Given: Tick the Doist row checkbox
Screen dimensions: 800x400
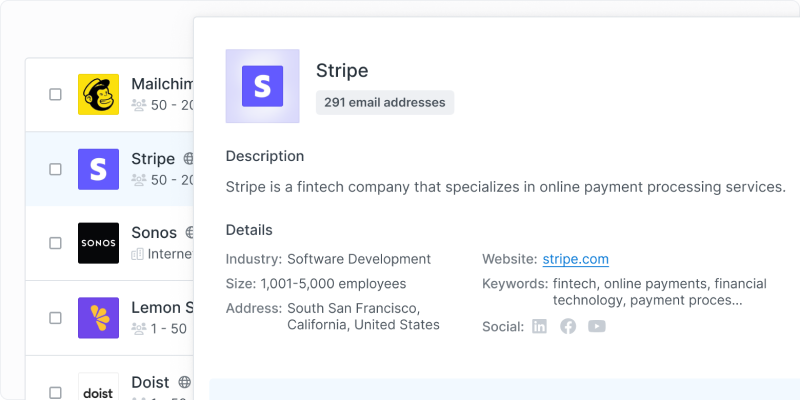Looking at the screenshot, I should coord(55,393).
